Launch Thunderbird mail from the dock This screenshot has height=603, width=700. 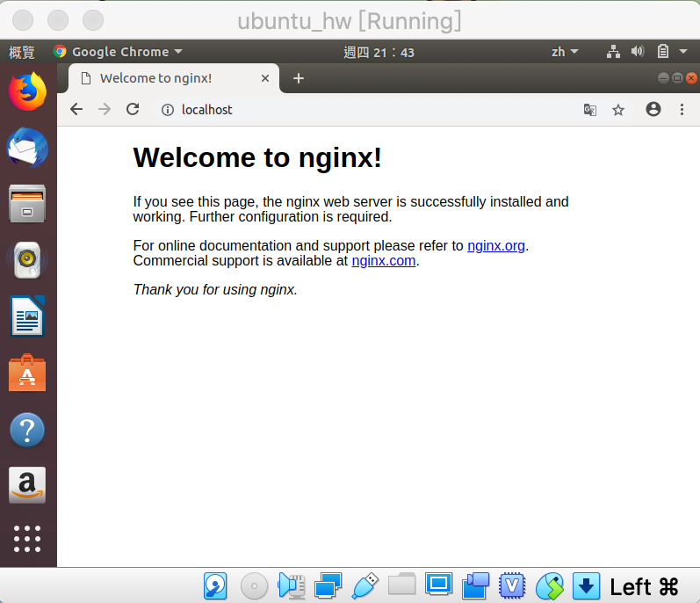(27, 148)
